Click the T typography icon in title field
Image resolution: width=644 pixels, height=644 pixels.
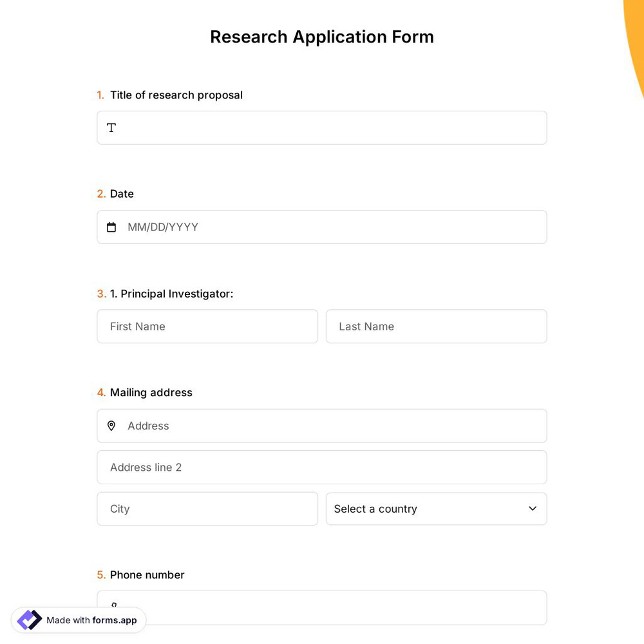[111, 128]
